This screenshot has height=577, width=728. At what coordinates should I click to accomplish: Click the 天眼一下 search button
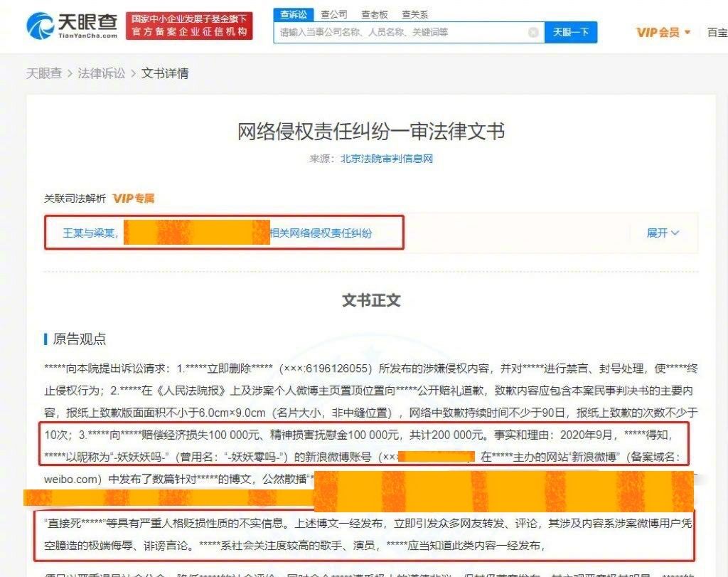(571, 32)
